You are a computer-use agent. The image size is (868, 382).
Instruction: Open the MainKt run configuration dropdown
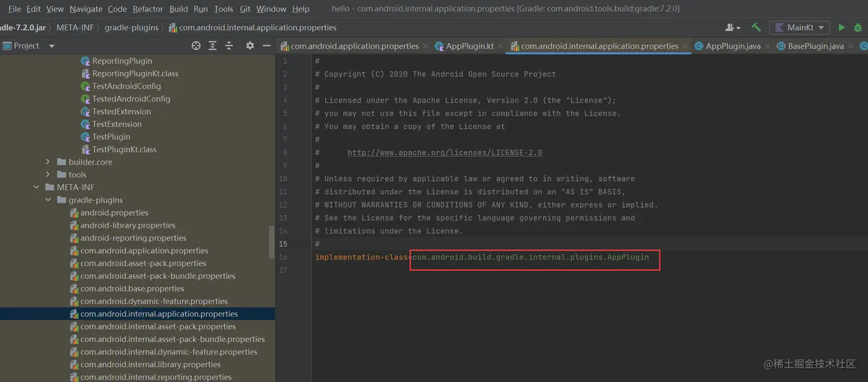pos(799,28)
